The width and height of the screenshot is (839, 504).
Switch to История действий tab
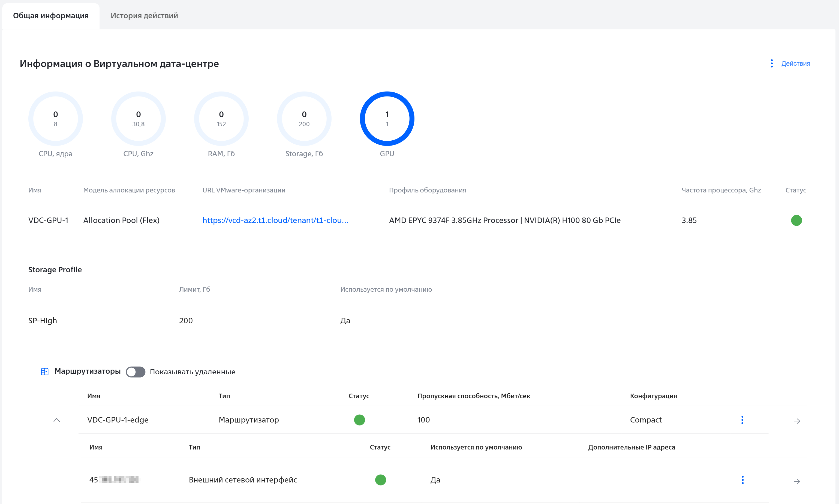coord(144,16)
